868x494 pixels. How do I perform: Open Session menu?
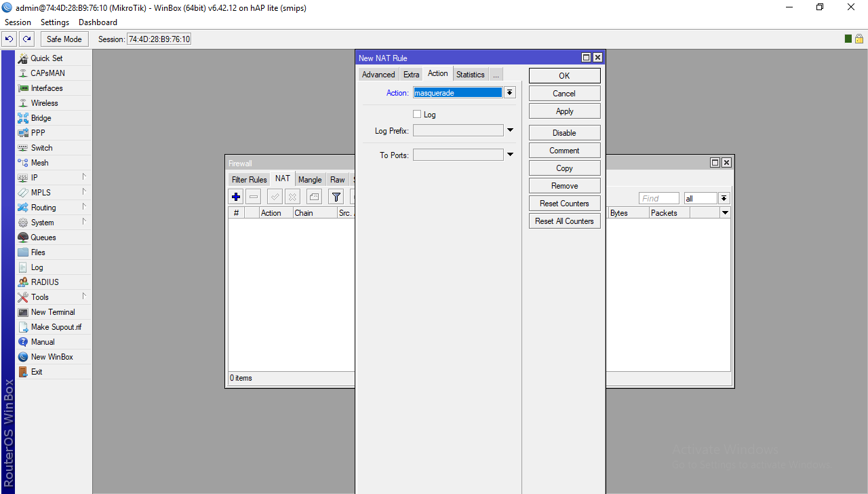[x=18, y=22]
